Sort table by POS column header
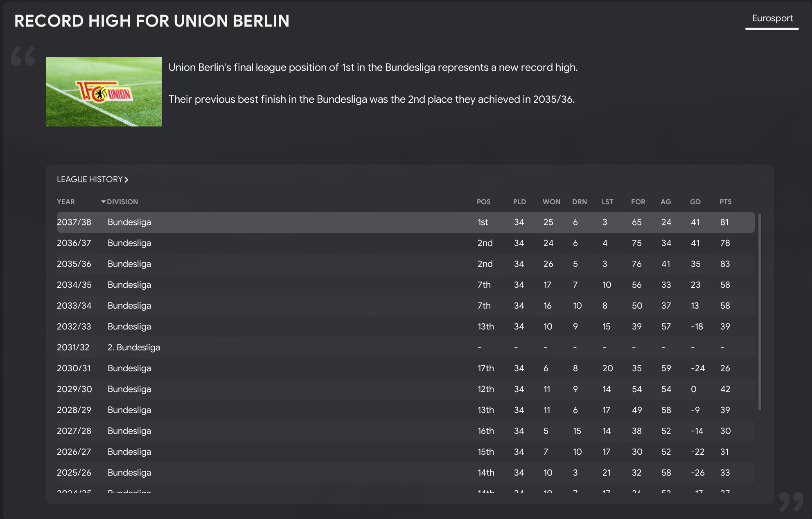The width and height of the screenshot is (812, 519). [x=483, y=202]
